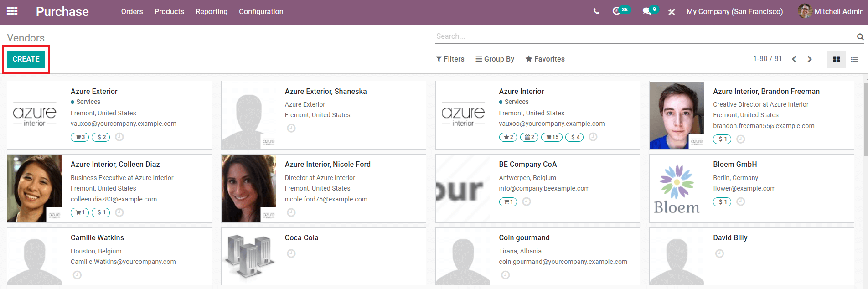Click text 'Houston, Belgium'
The height and width of the screenshot is (289, 868).
tap(96, 251)
